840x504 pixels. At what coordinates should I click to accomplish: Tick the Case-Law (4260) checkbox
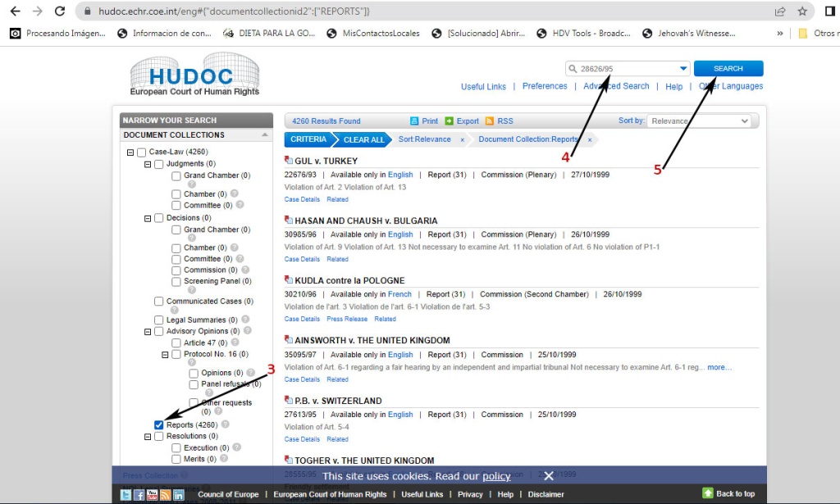(141, 152)
